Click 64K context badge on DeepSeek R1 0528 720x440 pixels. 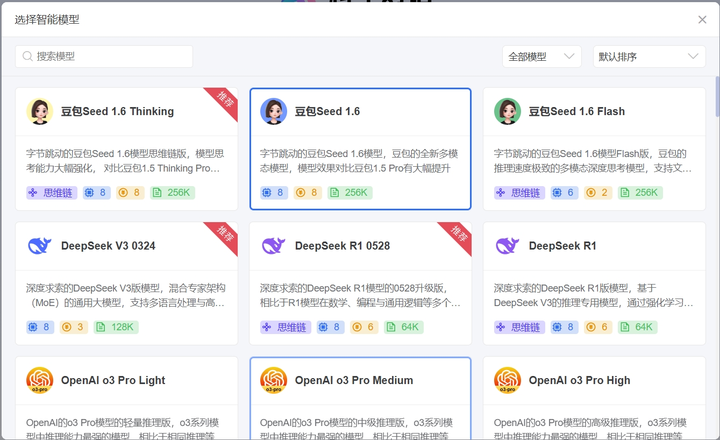pyautogui.click(x=404, y=327)
